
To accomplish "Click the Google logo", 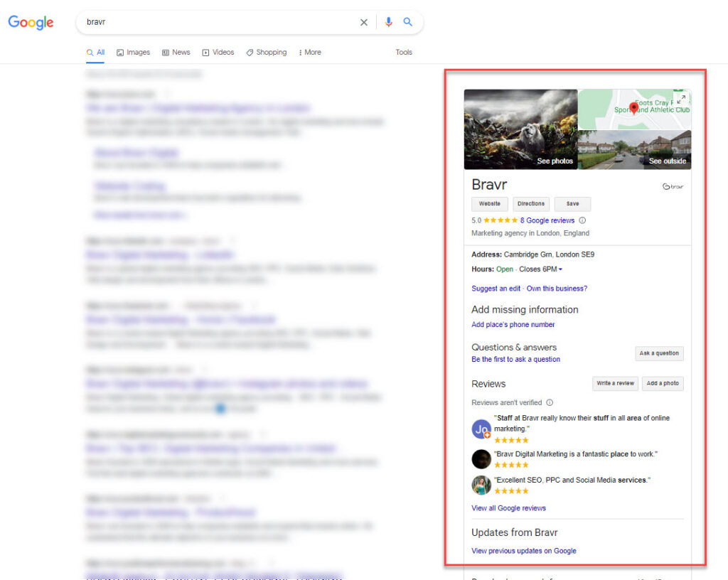I will point(31,22).
